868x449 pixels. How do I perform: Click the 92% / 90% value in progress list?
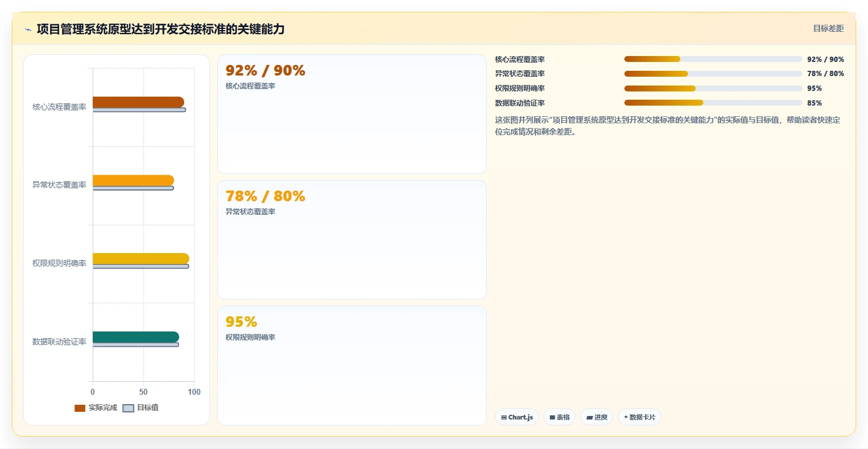[x=826, y=60]
